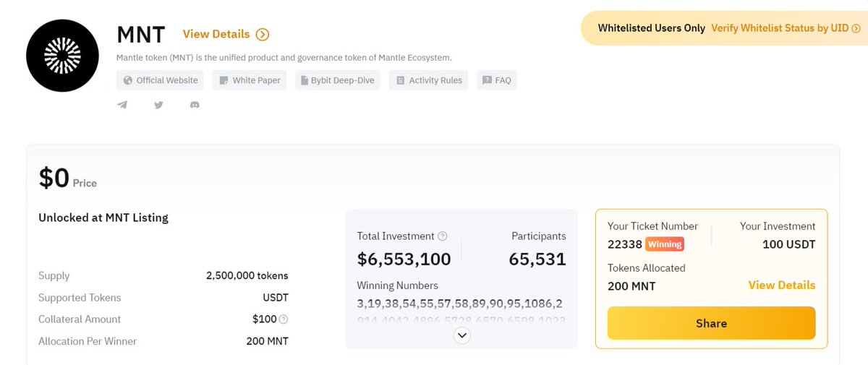Image resolution: width=868 pixels, height=365 pixels.
Task: Click the yellow Share button
Action: (711, 323)
